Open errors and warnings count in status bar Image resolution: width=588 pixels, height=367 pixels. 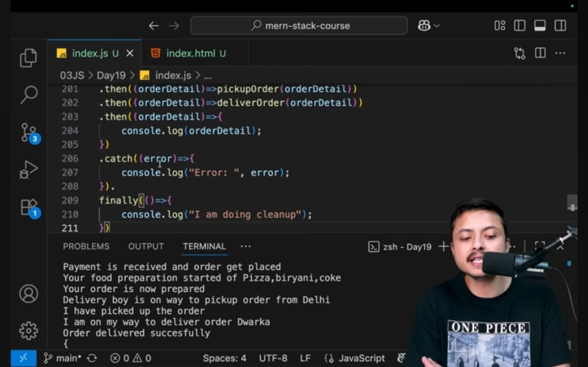tap(131, 359)
